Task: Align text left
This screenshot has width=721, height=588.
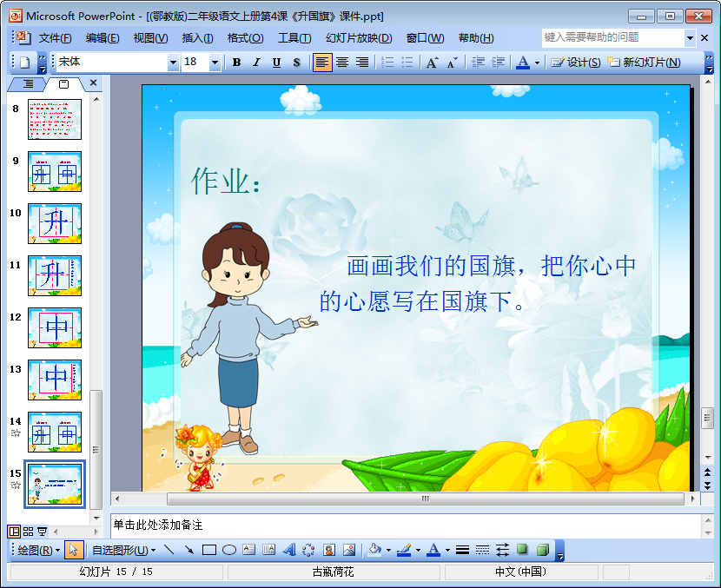Action: point(322,62)
